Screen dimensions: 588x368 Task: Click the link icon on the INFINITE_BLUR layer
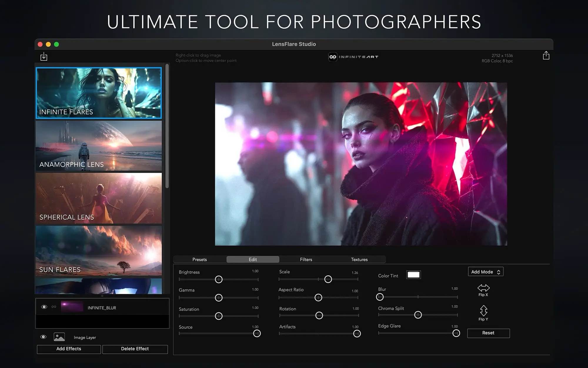pos(54,307)
